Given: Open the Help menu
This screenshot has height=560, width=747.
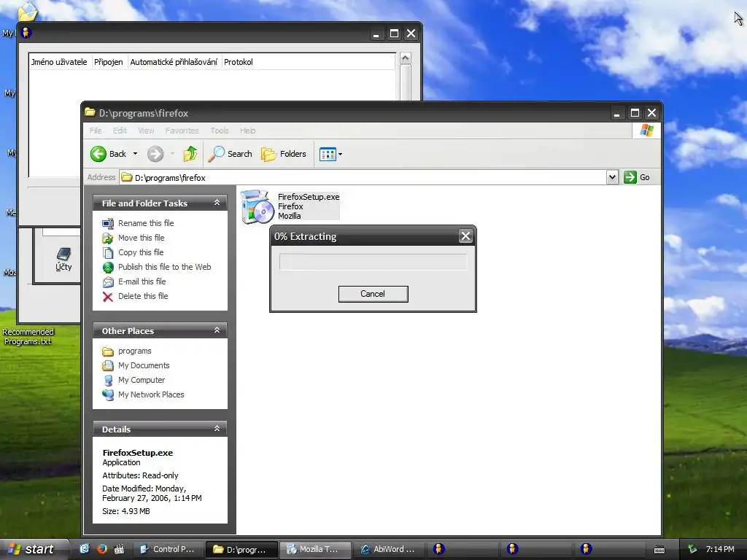Looking at the screenshot, I should 248,131.
